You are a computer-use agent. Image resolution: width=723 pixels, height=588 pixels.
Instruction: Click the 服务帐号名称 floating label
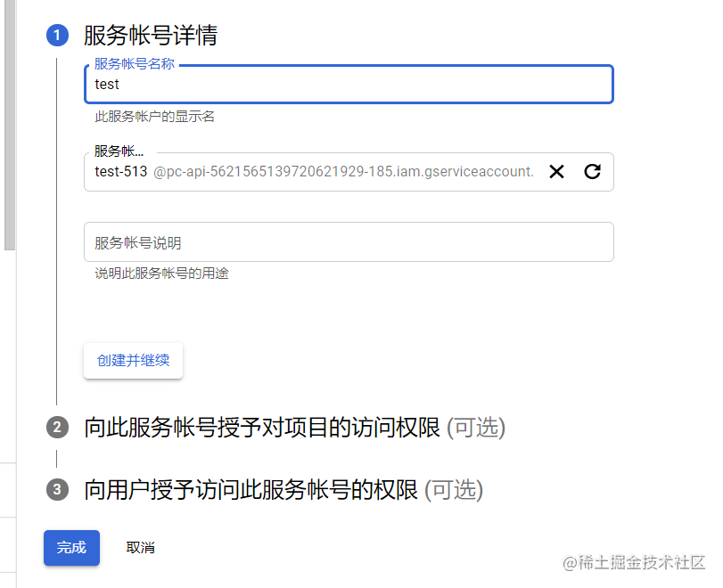point(135,63)
